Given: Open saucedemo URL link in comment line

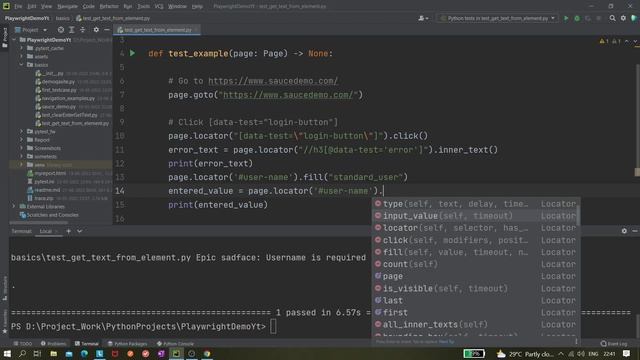Looking at the screenshot, I should click(x=273, y=81).
